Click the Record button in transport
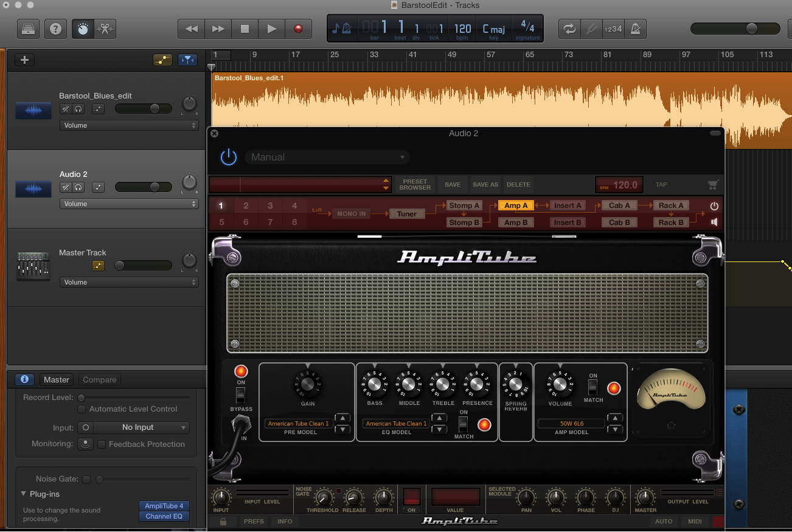 (x=298, y=29)
